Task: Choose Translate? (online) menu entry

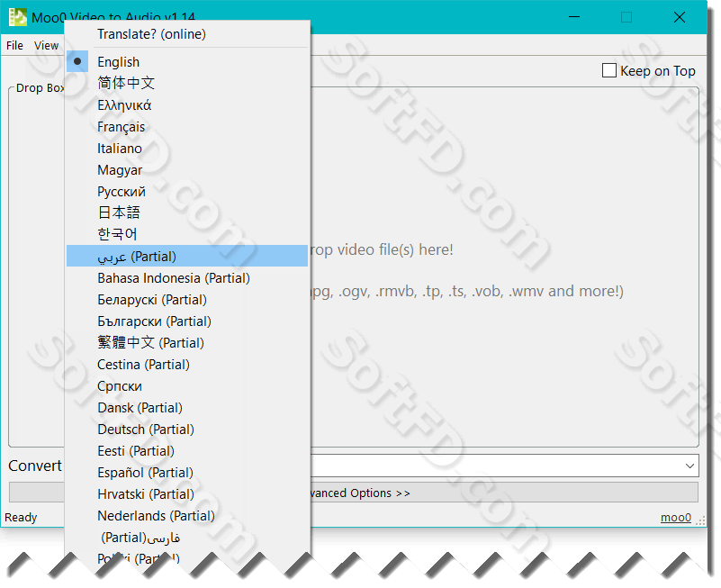Action: point(187,34)
